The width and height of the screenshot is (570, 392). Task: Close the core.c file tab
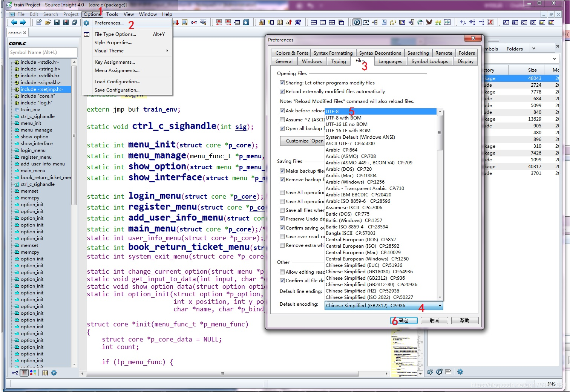tap(25, 33)
